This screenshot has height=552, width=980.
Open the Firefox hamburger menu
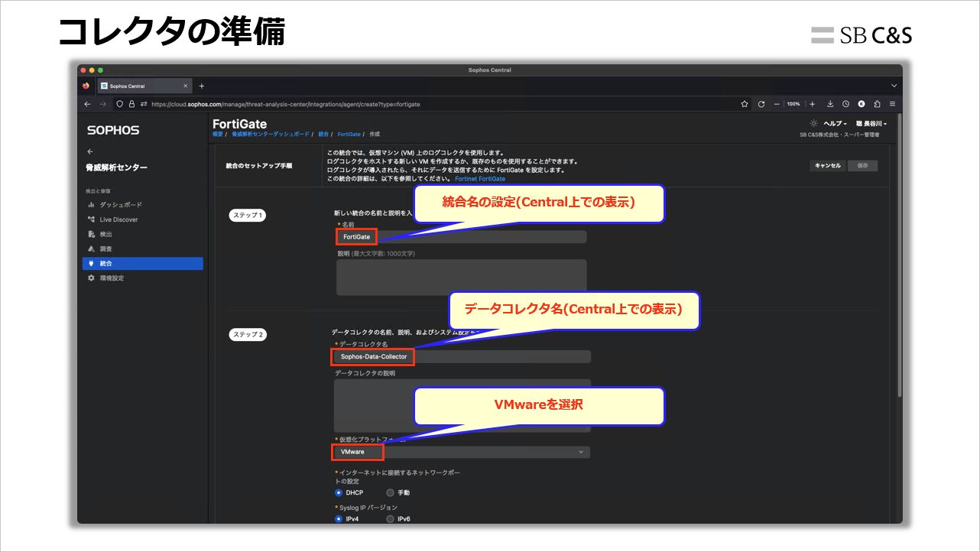click(x=892, y=104)
